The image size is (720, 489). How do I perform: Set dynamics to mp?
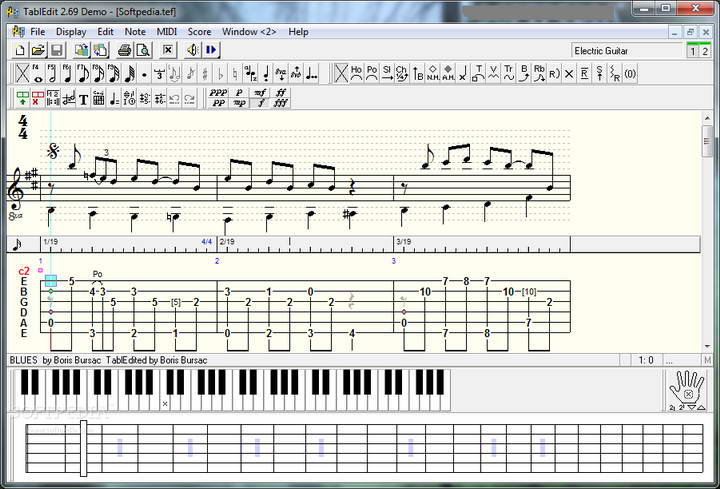239,103
